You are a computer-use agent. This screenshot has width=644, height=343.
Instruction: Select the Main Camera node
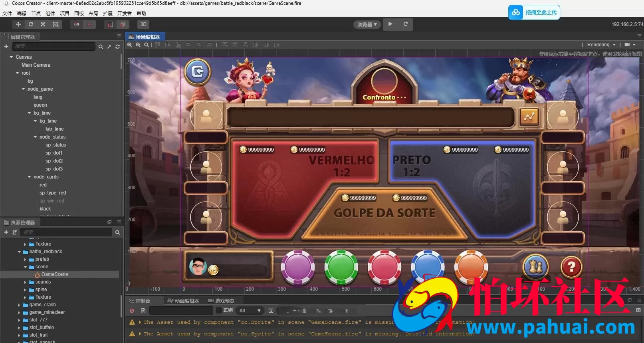point(36,65)
